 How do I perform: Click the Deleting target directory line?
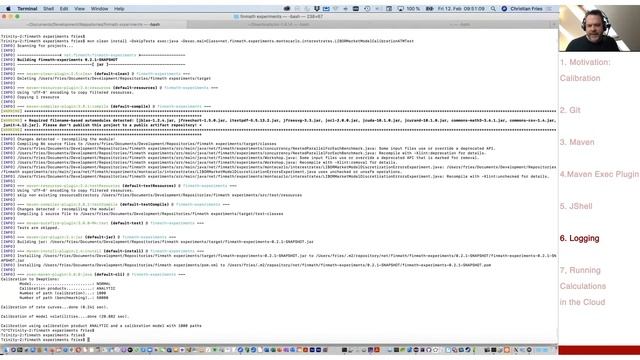coord(106,78)
